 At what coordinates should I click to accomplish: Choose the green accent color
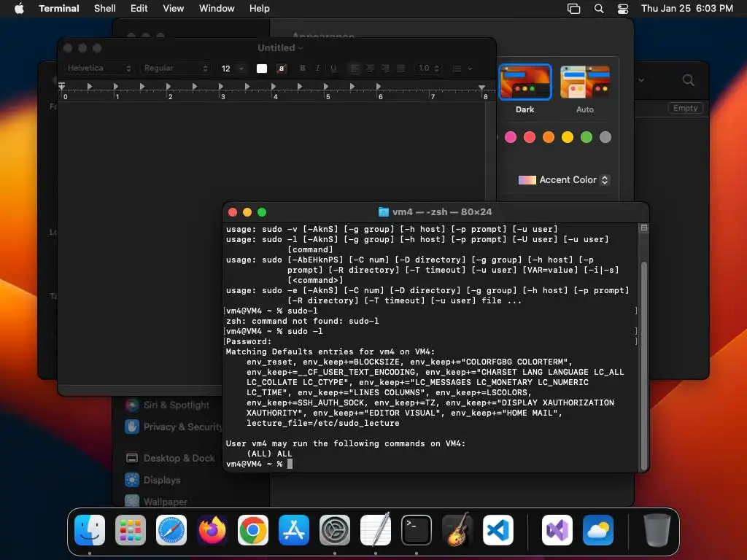587,137
